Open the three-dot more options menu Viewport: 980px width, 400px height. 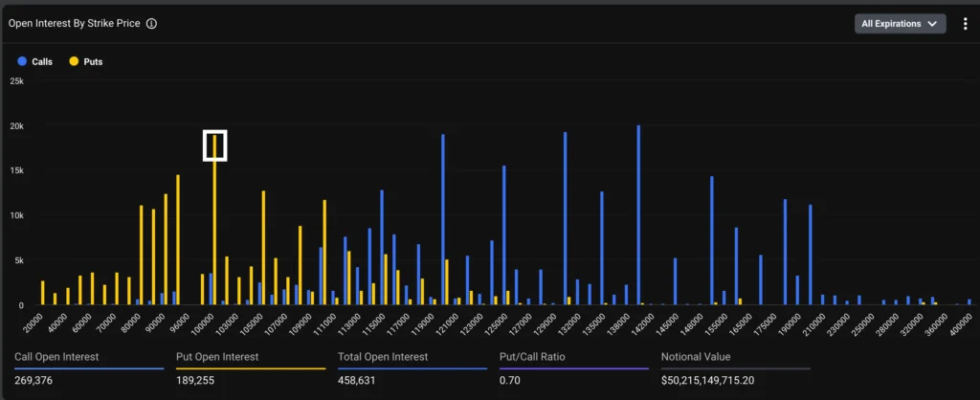point(965,24)
